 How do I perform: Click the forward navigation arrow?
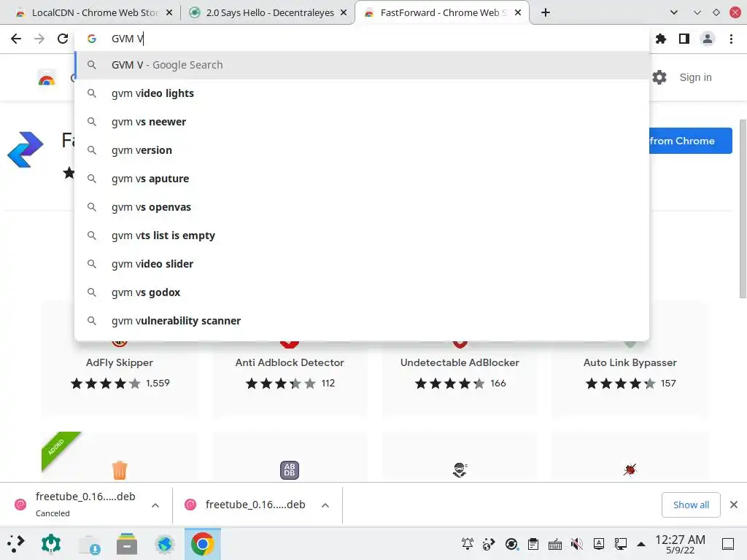coord(39,39)
